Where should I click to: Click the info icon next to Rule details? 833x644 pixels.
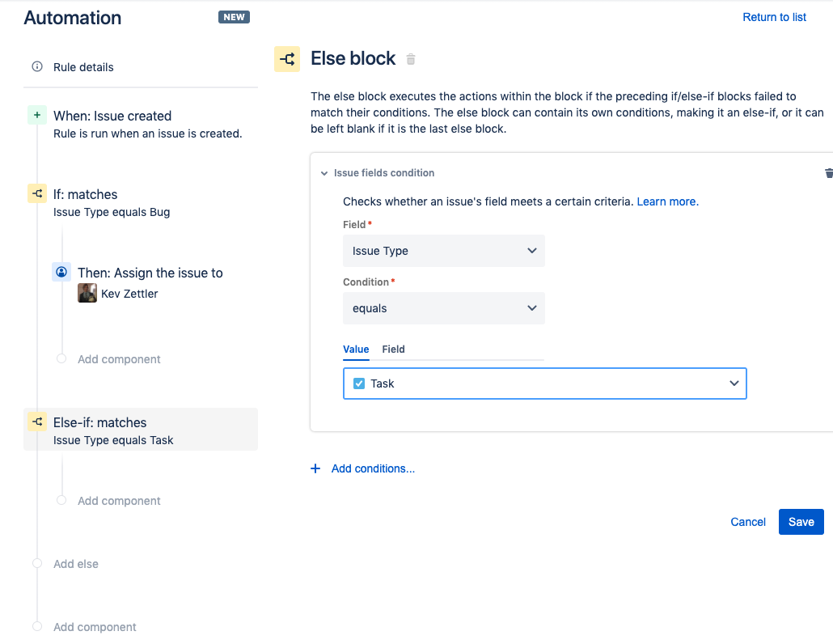pos(37,67)
